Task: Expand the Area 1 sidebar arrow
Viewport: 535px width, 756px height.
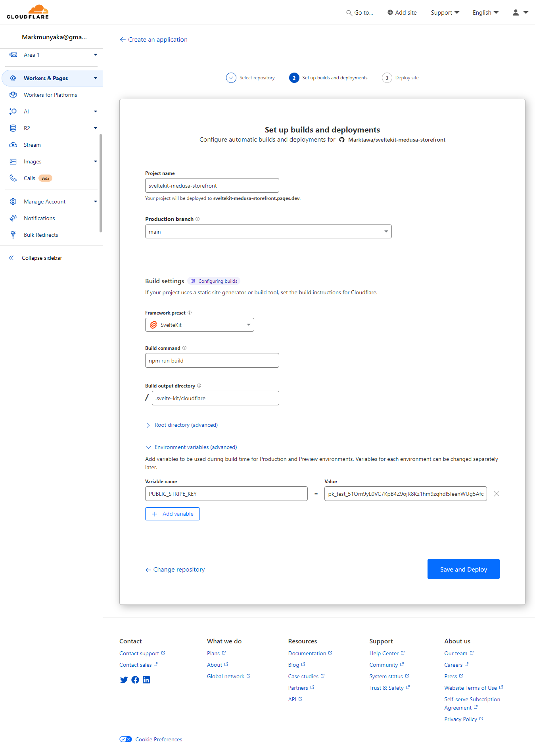Action: [96, 55]
